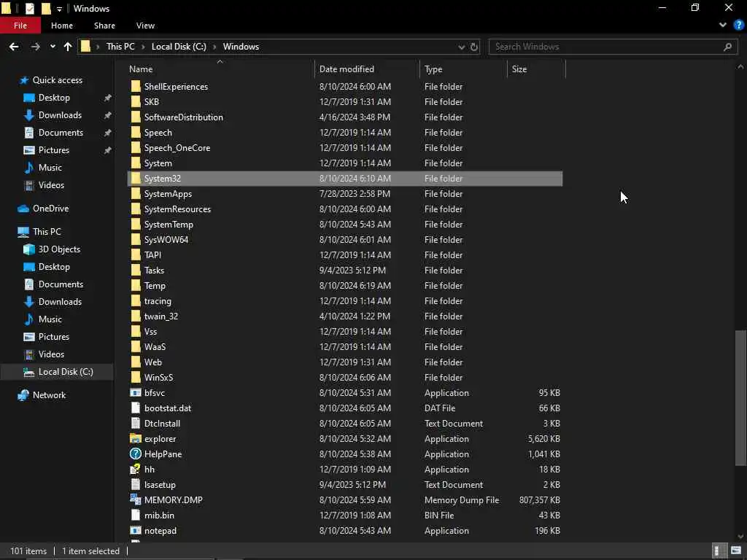The height and width of the screenshot is (560, 747).
Task: Select the explorer application icon
Action: [x=136, y=439]
